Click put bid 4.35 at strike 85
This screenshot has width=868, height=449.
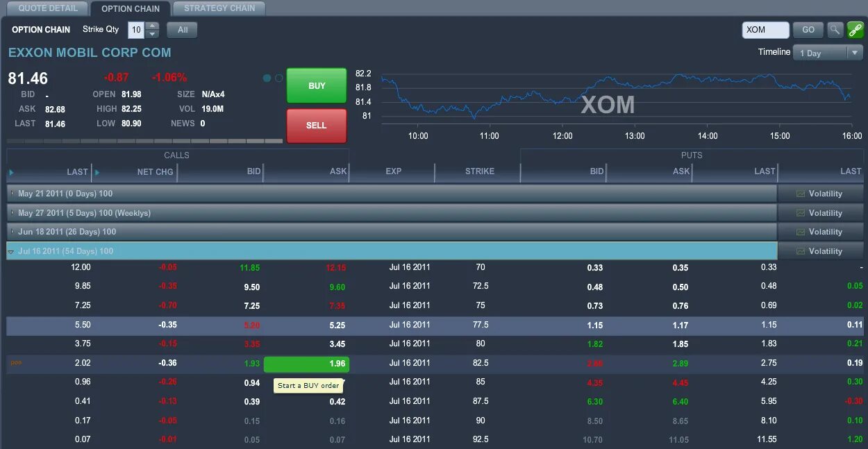point(594,383)
